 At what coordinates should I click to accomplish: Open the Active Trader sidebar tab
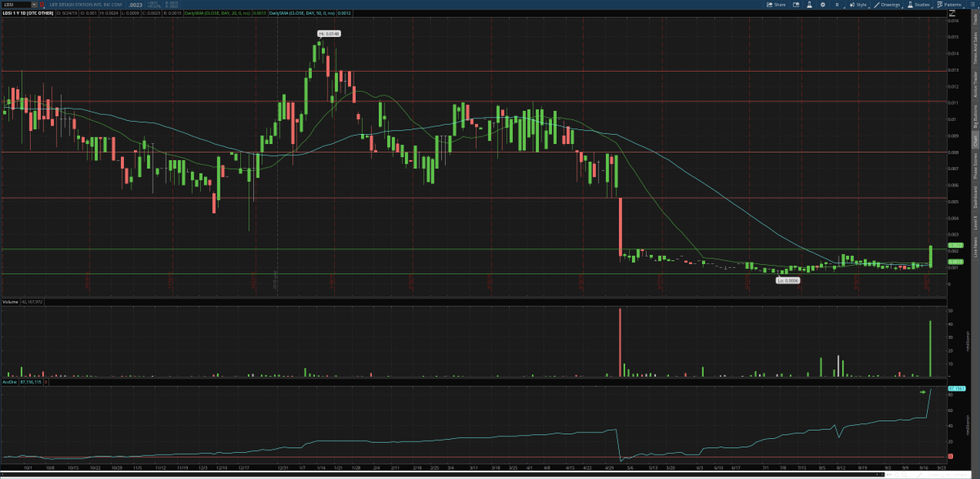click(x=975, y=86)
